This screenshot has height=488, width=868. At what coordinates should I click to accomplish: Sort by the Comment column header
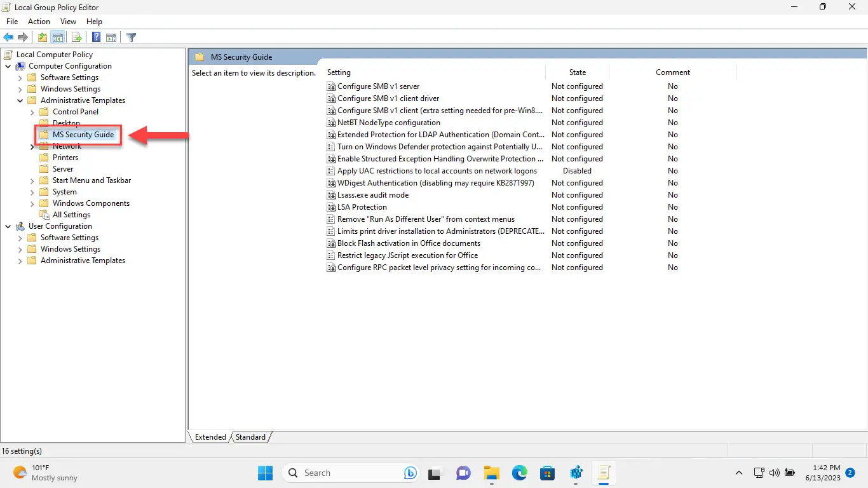[673, 72]
